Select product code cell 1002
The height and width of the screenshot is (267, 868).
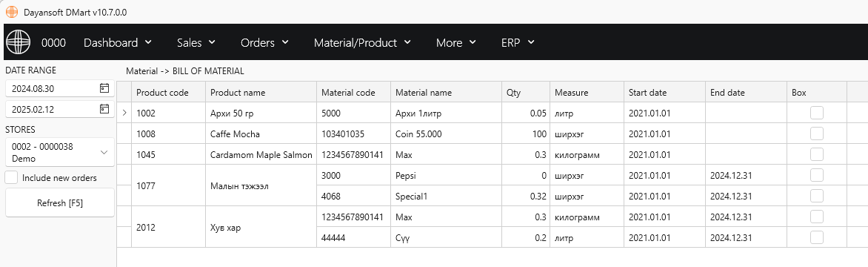point(168,113)
